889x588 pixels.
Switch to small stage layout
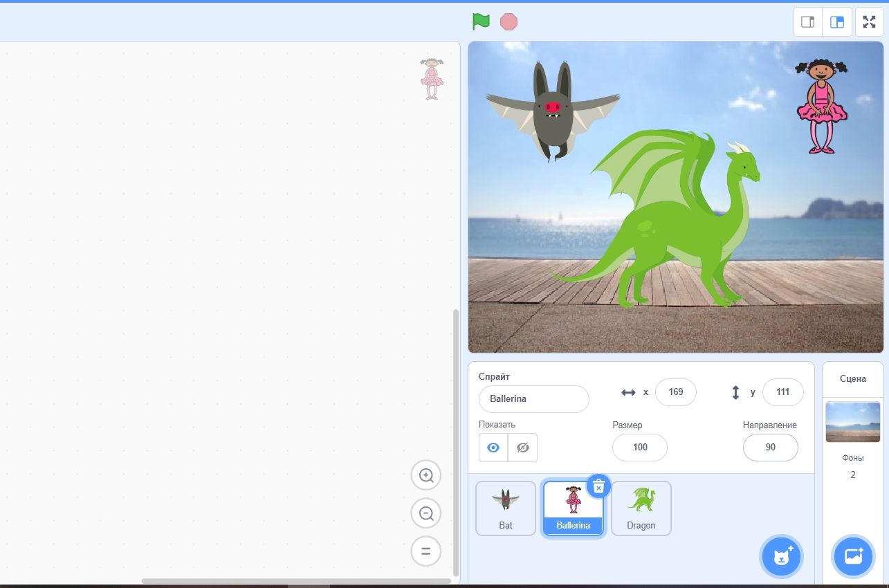[807, 21]
